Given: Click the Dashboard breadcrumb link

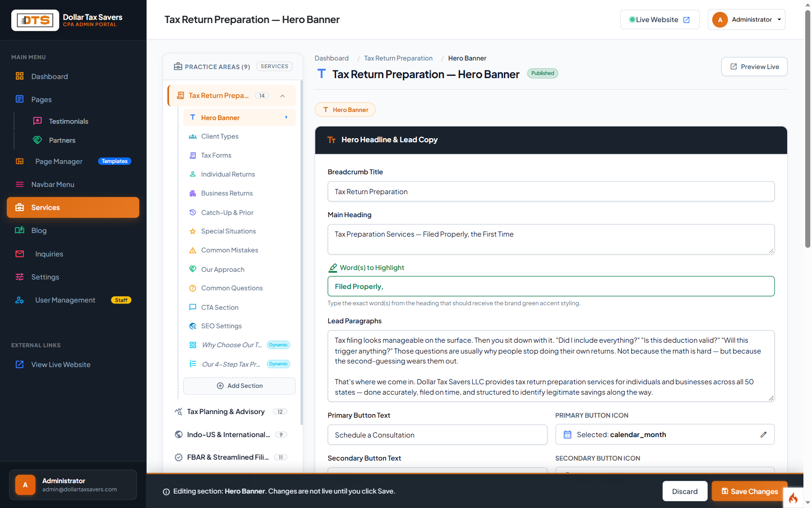Looking at the screenshot, I should [x=332, y=58].
